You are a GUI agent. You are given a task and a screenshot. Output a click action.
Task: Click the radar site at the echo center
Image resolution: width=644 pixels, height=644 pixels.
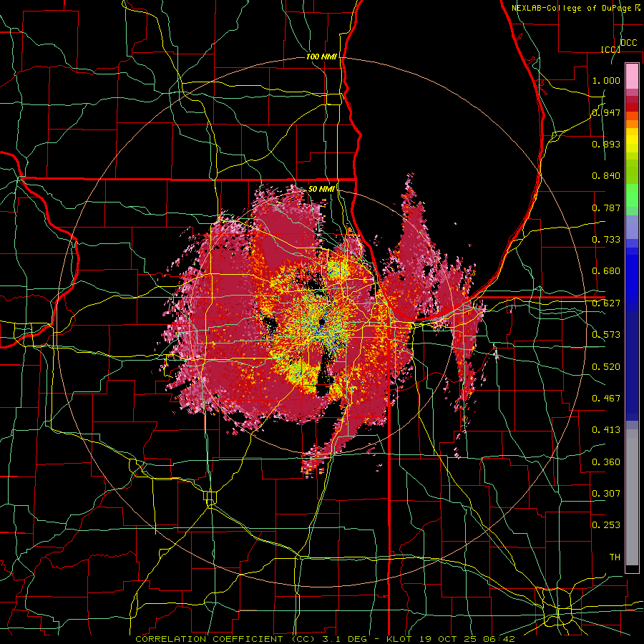(x=321, y=323)
